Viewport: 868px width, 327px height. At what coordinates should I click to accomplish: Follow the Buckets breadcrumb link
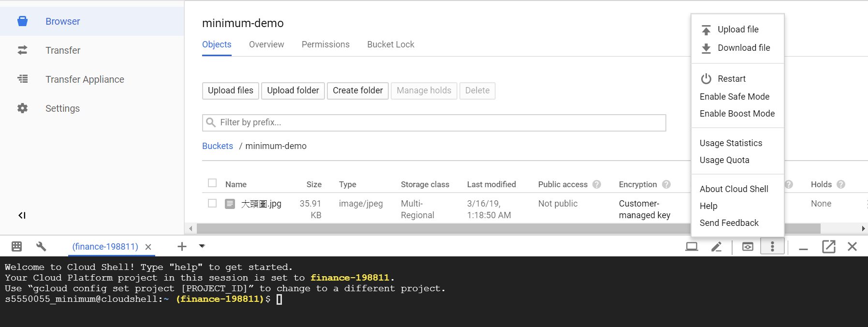click(218, 146)
